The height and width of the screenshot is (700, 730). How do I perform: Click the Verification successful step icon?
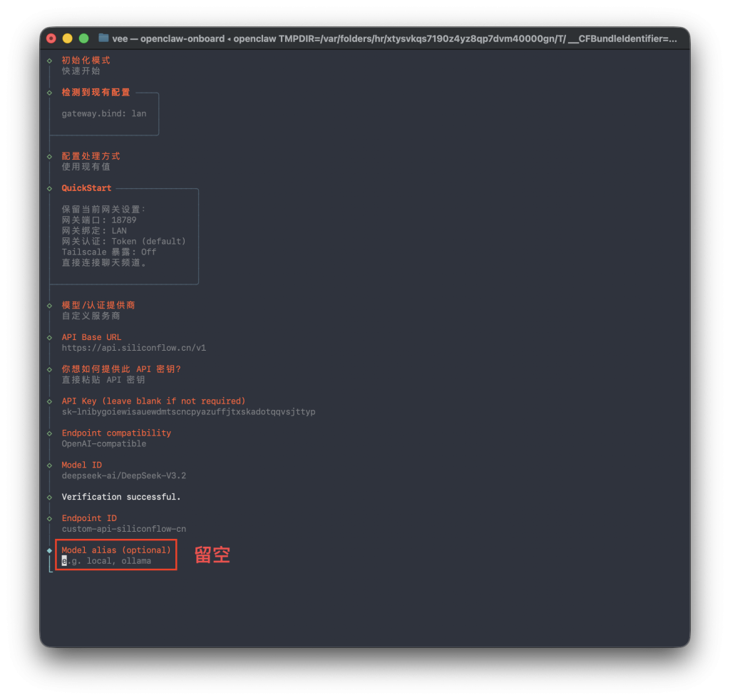[x=50, y=496]
